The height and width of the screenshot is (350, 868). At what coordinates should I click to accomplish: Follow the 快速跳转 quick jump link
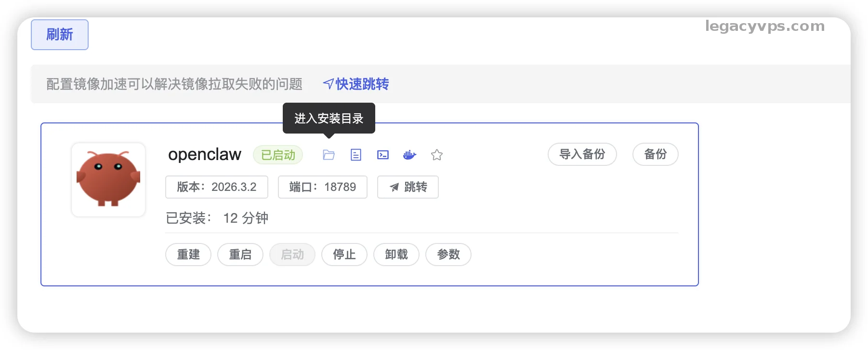point(356,84)
